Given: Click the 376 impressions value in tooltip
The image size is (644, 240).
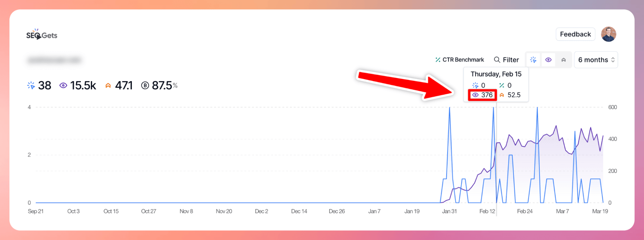Looking at the screenshot, I should tap(486, 95).
